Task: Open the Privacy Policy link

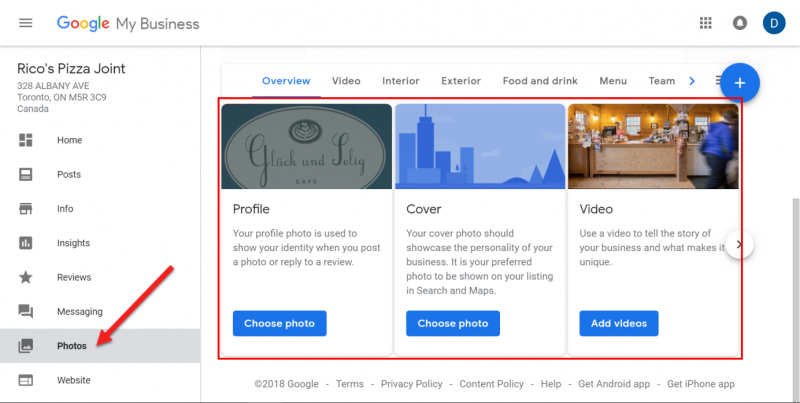Action: (x=412, y=384)
